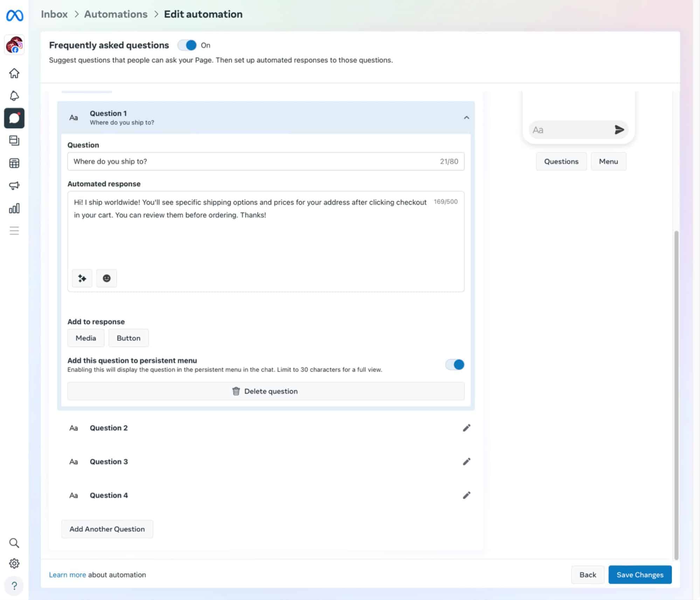Open the chat inbox icon in sidebar
Screen dimensions: 700x600
(x=14, y=118)
